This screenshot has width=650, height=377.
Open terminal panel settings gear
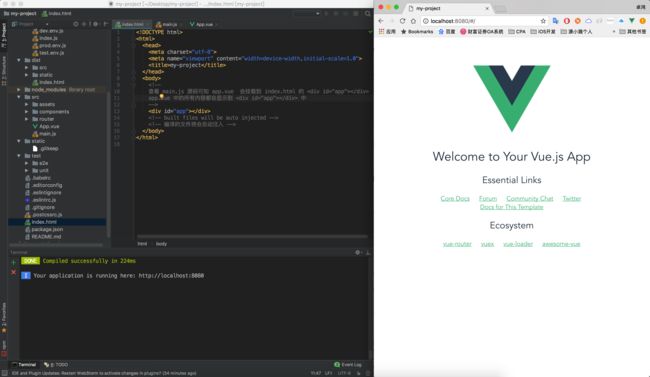coord(357,252)
